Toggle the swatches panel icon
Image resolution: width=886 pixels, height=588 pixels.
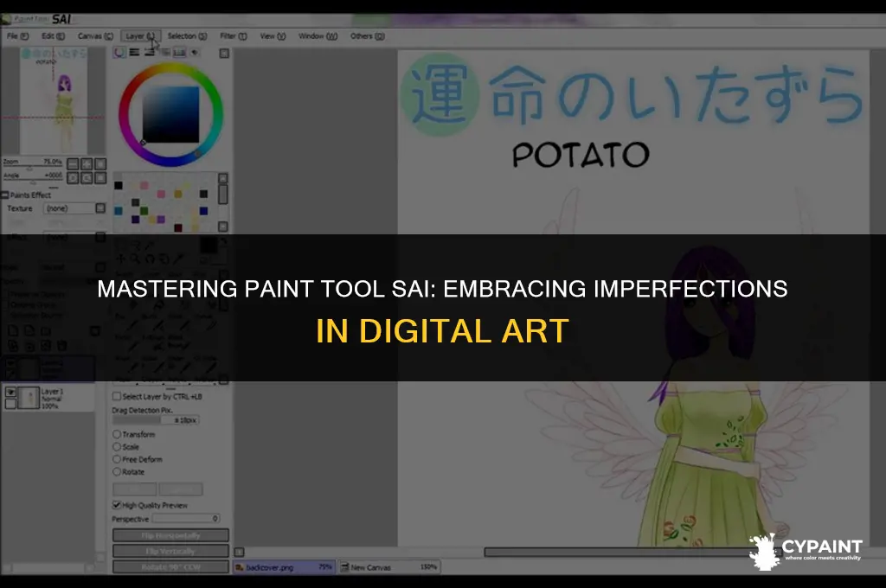coord(180,53)
